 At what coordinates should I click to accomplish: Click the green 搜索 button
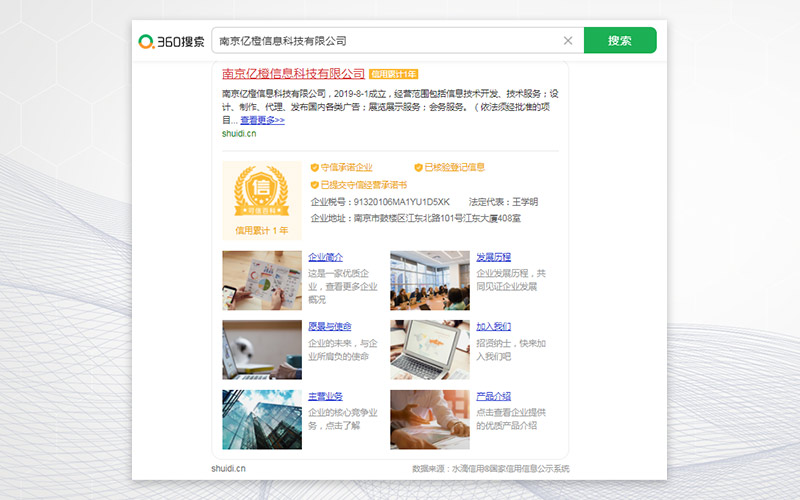(x=620, y=40)
